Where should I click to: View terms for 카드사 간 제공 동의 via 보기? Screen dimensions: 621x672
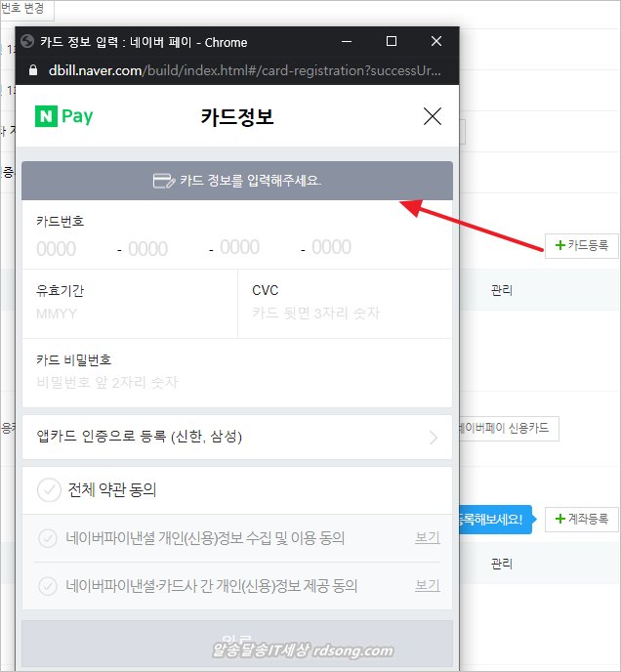pyautogui.click(x=428, y=585)
